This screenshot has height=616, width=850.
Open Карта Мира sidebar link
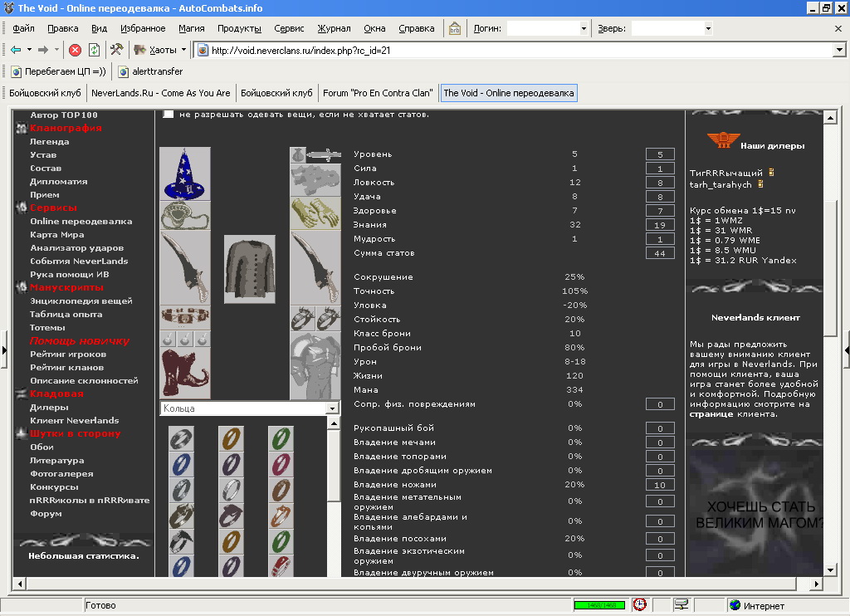(57, 235)
